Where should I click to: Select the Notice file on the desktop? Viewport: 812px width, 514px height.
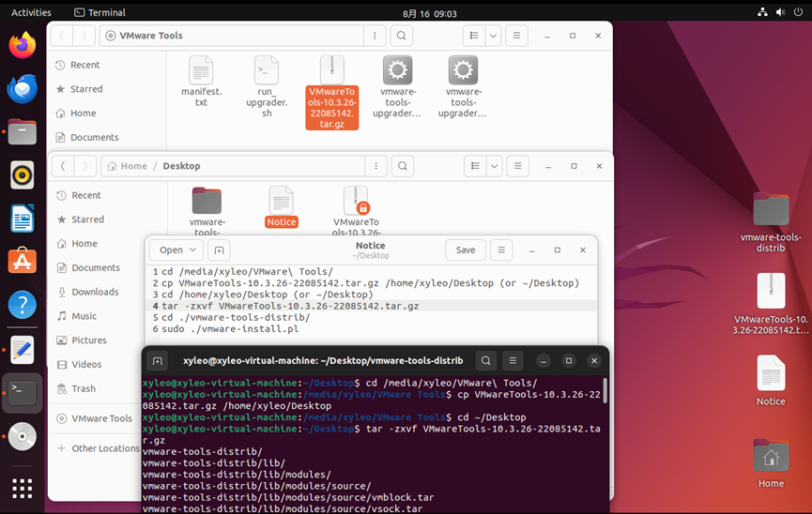coord(771,381)
